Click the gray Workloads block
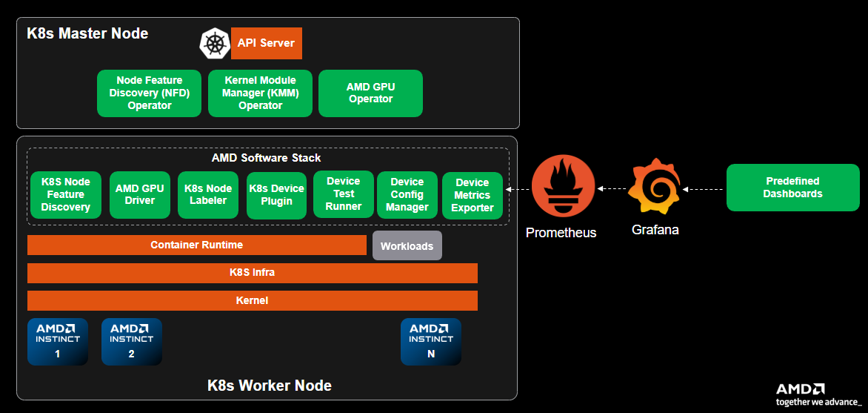Image resolution: width=868 pixels, height=413 pixels. [x=407, y=246]
